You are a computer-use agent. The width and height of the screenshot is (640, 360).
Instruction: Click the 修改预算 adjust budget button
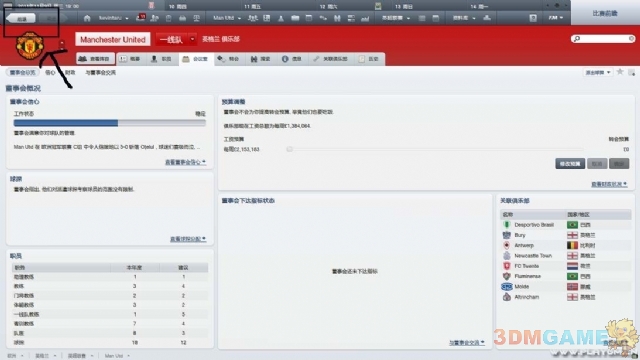pos(570,164)
